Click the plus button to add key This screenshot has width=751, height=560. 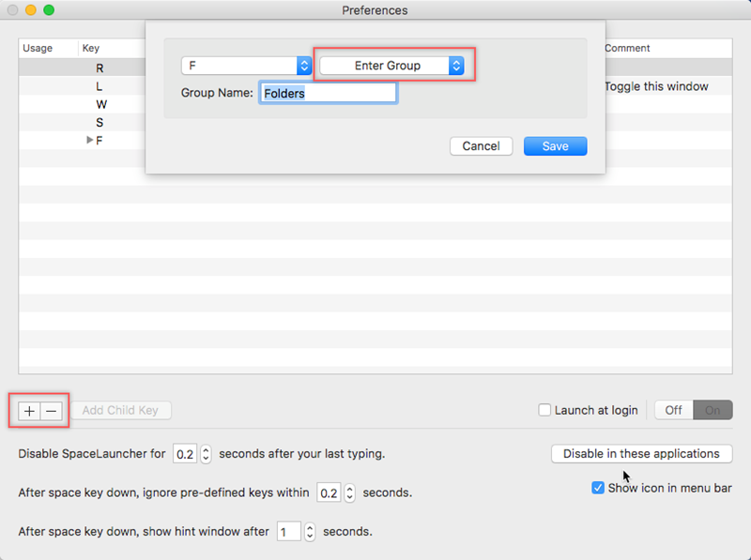tap(29, 410)
